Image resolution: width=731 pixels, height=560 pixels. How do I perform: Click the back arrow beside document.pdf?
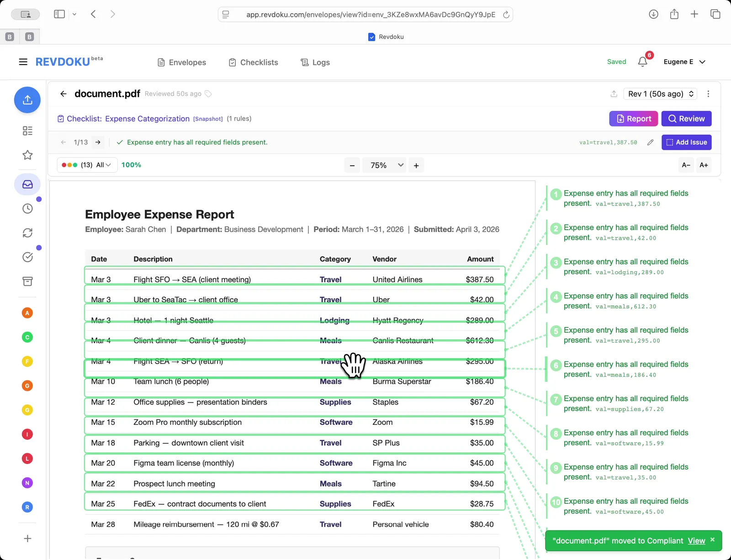pos(64,94)
